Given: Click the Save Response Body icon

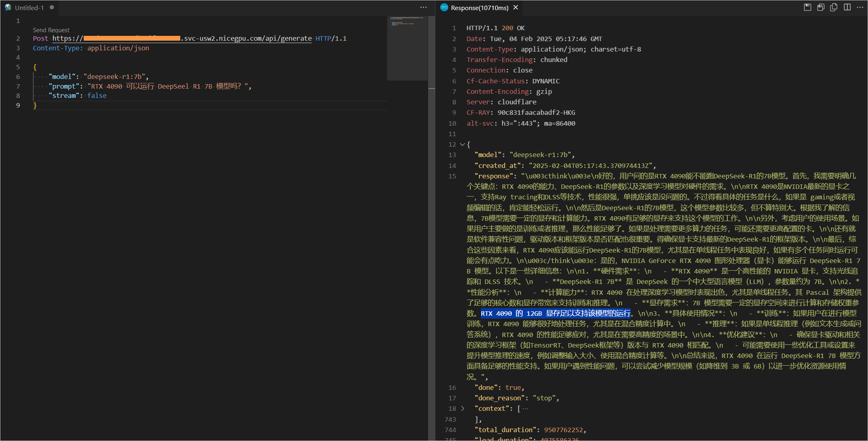Looking at the screenshot, I should pyautogui.click(x=821, y=7).
